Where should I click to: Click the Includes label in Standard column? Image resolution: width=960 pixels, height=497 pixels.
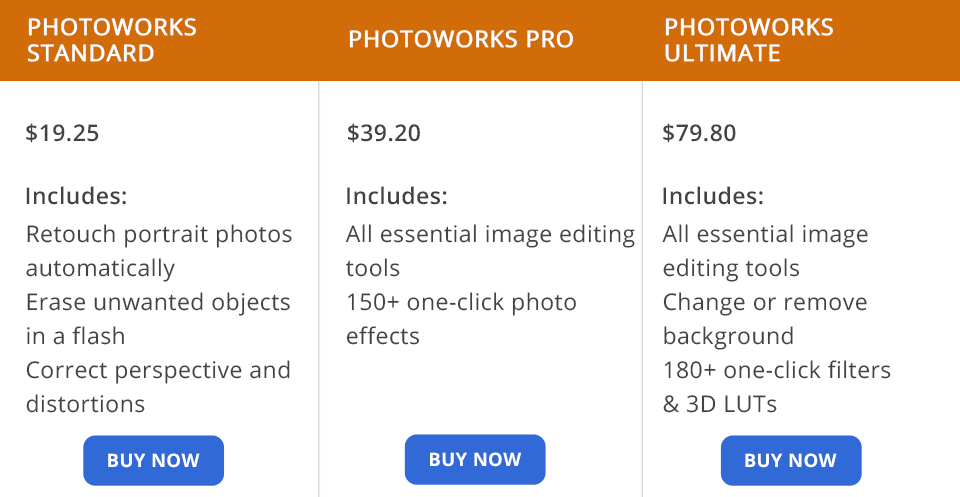point(76,196)
